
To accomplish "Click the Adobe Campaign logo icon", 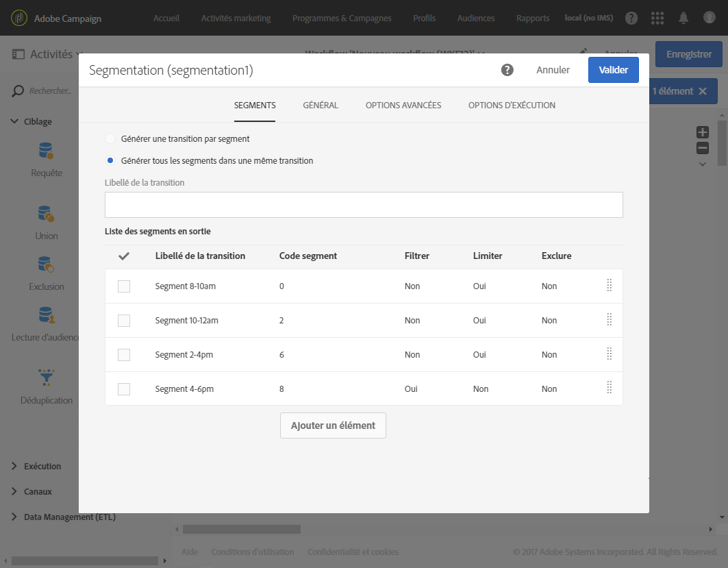I will [20, 18].
